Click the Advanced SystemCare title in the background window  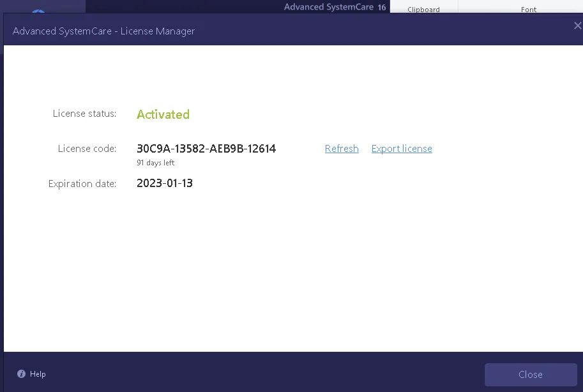coord(328,7)
